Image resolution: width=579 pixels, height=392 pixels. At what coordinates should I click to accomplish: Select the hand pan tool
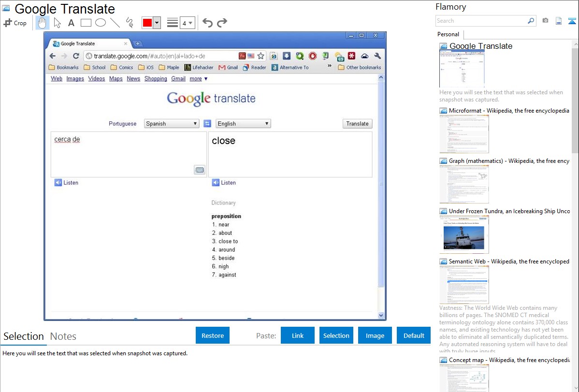click(42, 23)
